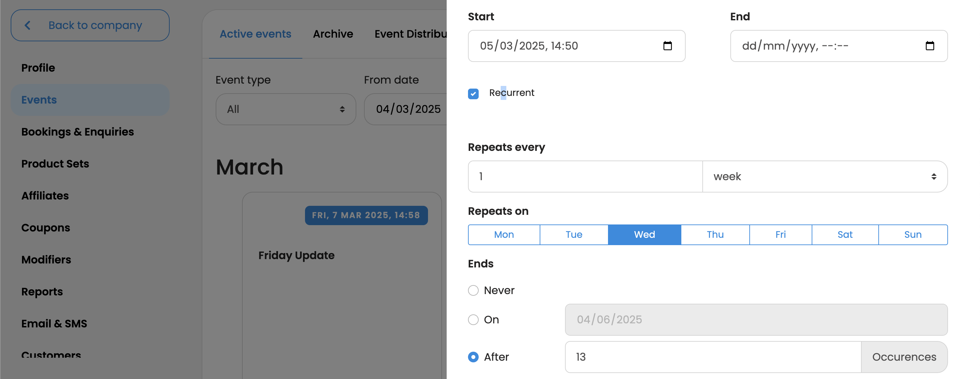This screenshot has height=379, width=980.
Task: Open the Event type All dropdown
Action: coord(285,110)
